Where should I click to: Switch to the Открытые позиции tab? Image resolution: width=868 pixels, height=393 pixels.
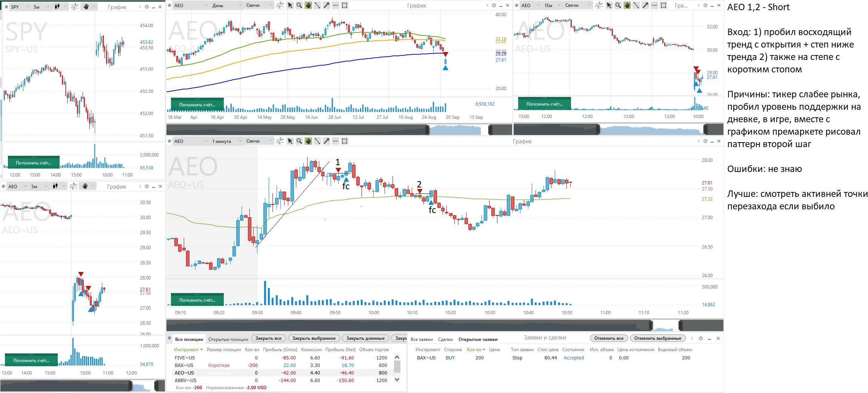228,339
